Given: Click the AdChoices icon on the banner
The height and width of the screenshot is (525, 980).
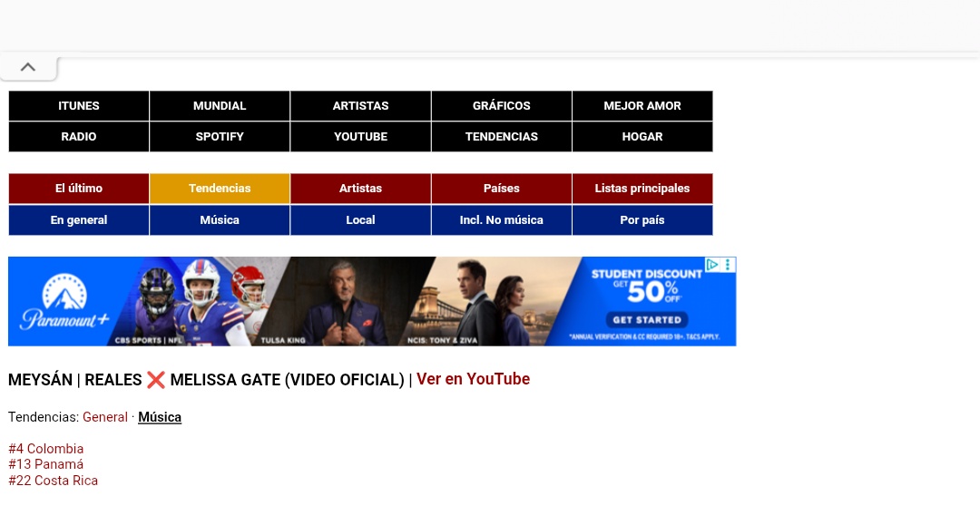Looking at the screenshot, I should click(x=712, y=265).
